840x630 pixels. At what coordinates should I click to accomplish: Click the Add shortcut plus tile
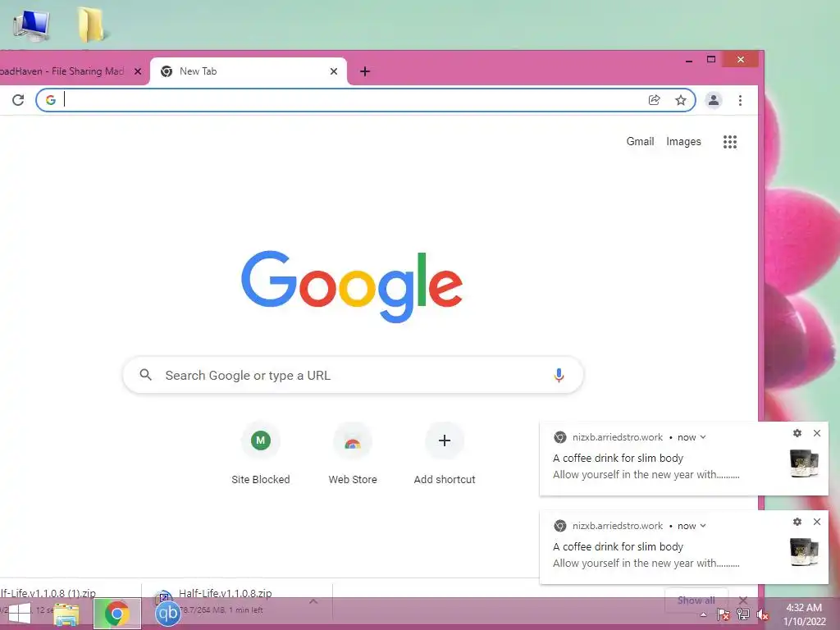click(445, 454)
